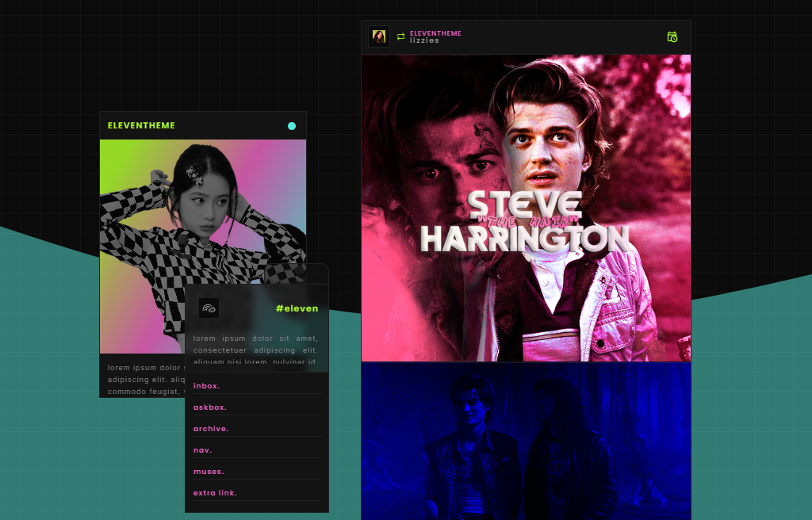Click the lizzies source username
This screenshot has height=520, width=812.
[x=424, y=40]
